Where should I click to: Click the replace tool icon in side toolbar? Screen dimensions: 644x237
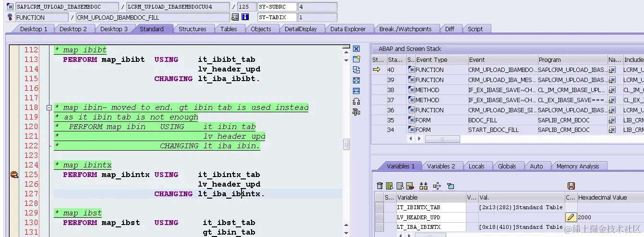(356, 70)
